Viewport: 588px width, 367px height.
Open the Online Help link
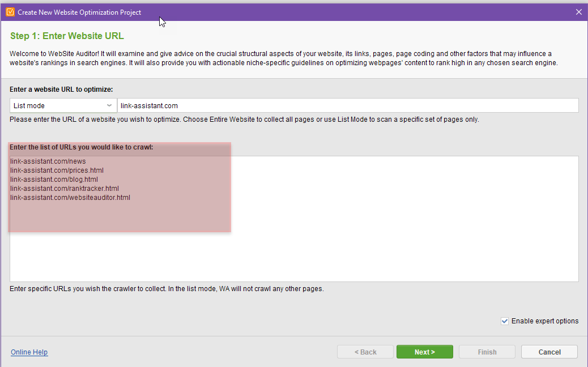click(x=29, y=352)
